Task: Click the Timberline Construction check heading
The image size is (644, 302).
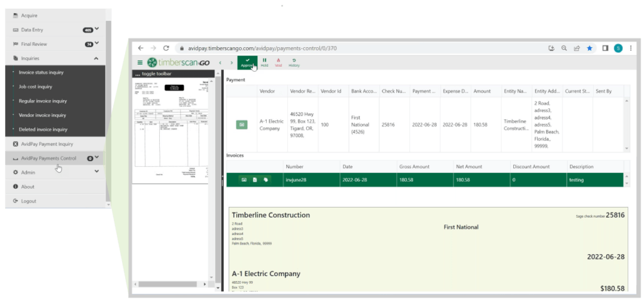Action: [x=270, y=215]
